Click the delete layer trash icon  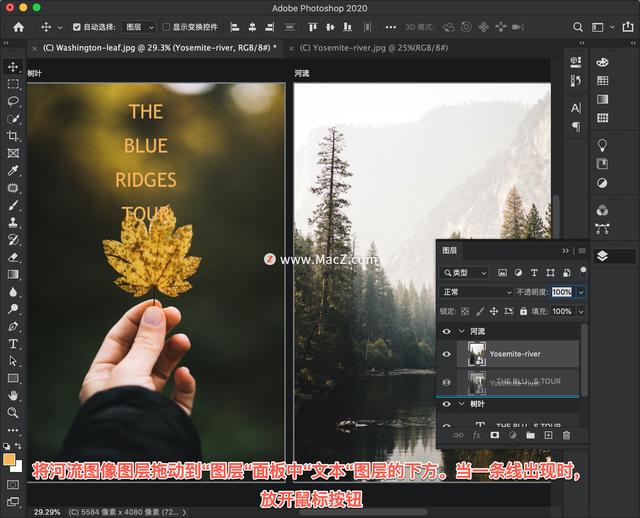(566, 435)
